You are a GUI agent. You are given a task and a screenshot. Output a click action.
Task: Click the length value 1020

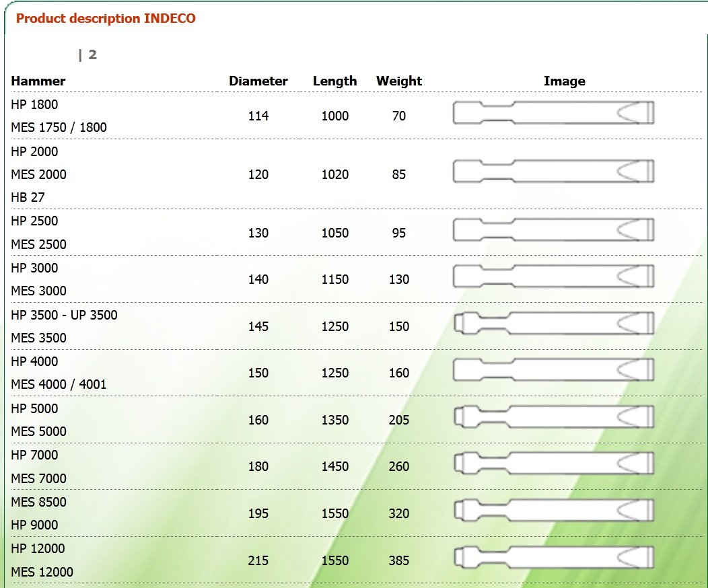335,174
